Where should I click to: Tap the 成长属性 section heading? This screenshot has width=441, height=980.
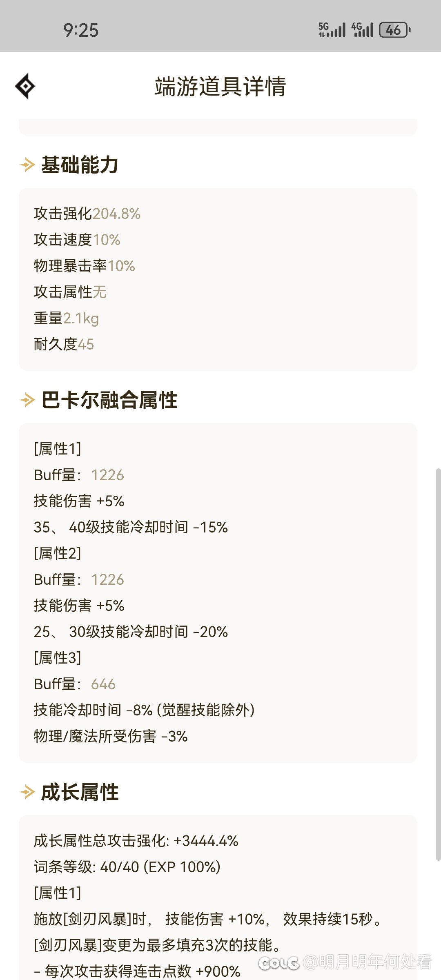80,792
